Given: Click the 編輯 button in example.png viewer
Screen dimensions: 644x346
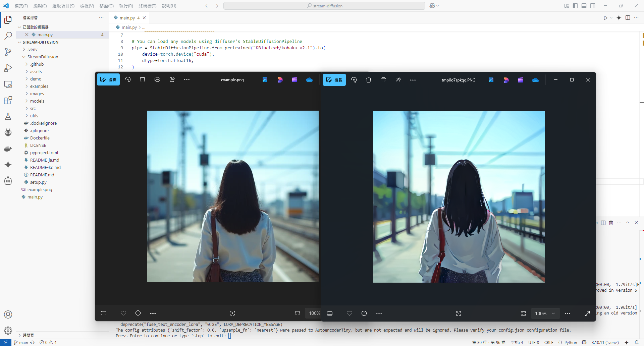Looking at the screenshot, I should pyautogui.click(x=108, y=79).
